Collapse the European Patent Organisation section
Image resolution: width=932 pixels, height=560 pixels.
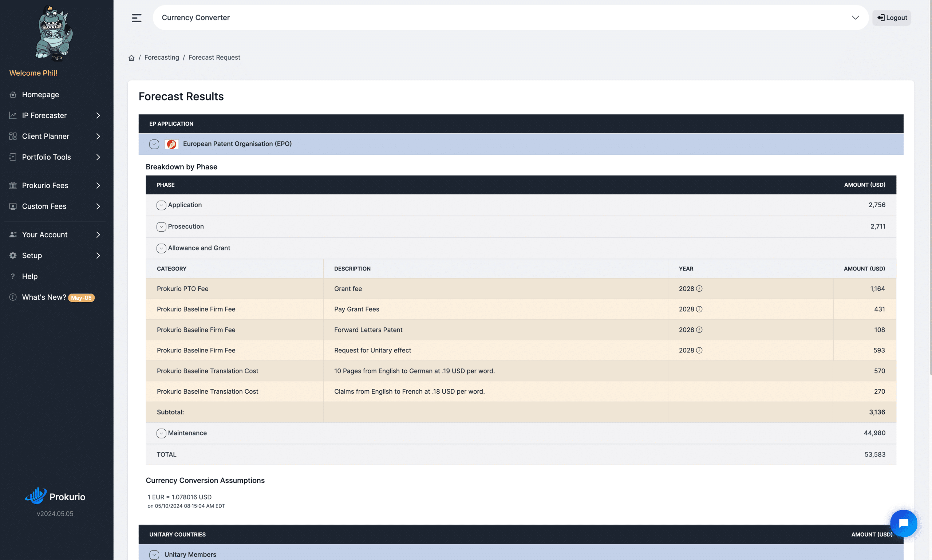coord(154,144)
